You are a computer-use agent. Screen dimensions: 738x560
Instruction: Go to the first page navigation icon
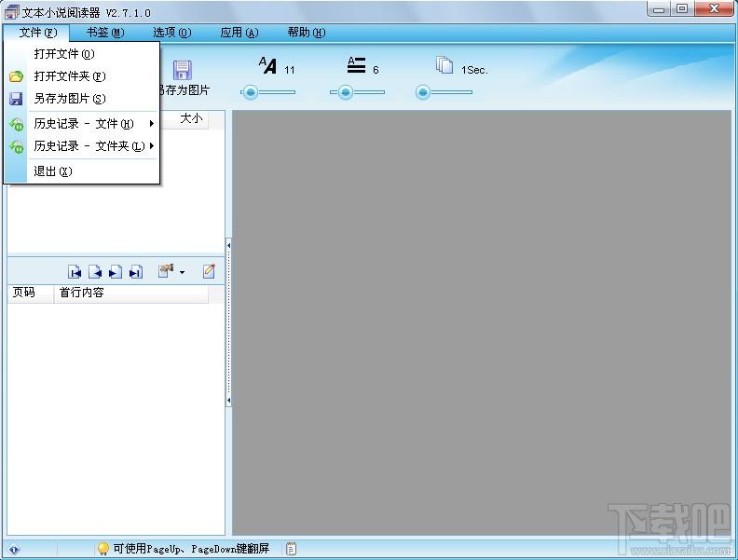point(75,272)
